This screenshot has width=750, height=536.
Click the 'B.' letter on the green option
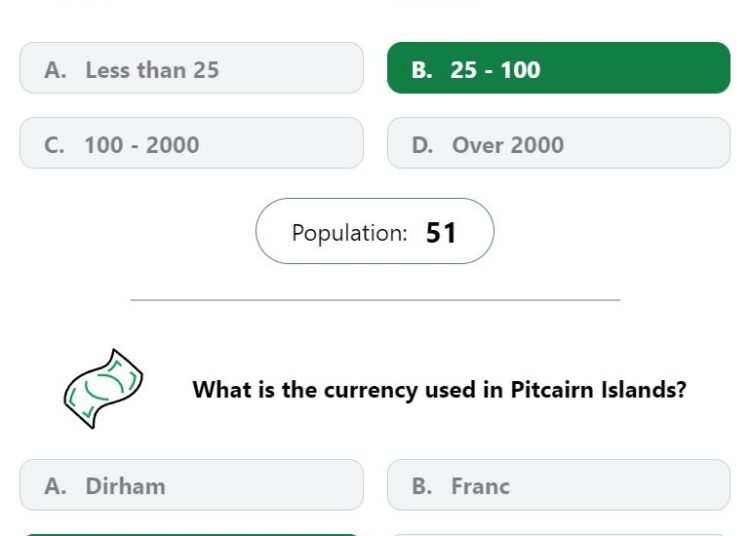(422, 70)
